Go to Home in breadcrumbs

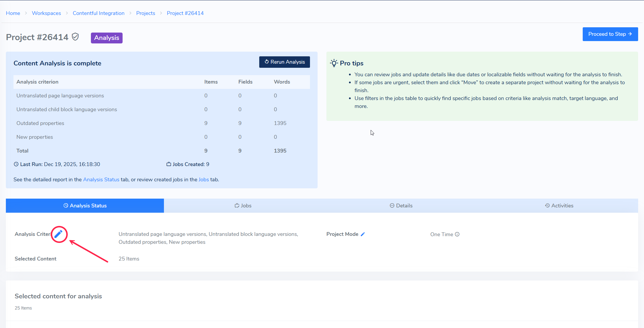[13, 13]
